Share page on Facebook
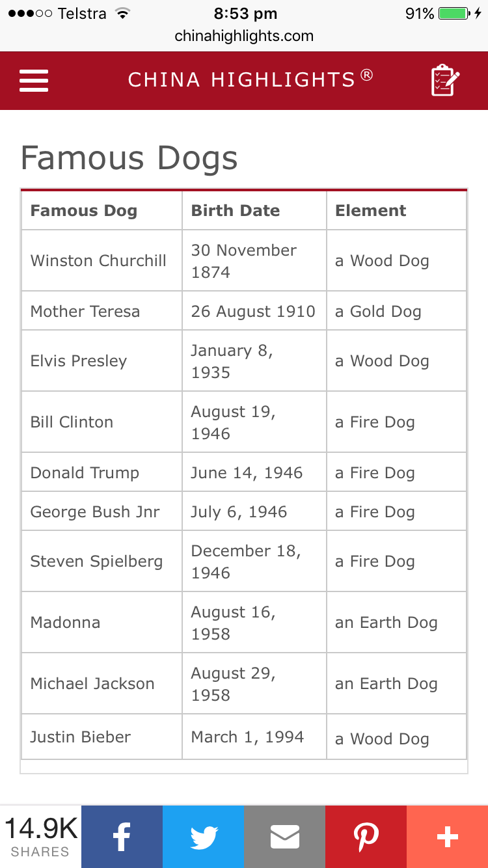 tap(122, 837)
